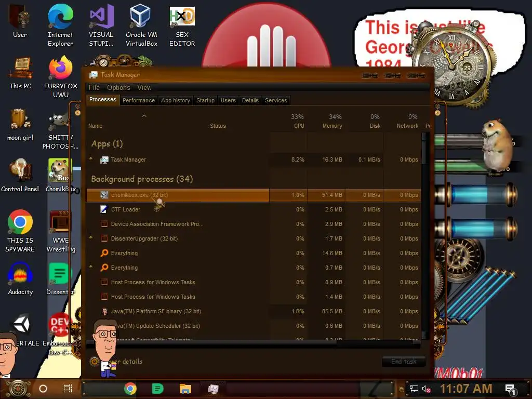Image resolution: width=532 pixels, height=399 pixels.
Task: Switch to the Users tab
Action: coord(228,100)
